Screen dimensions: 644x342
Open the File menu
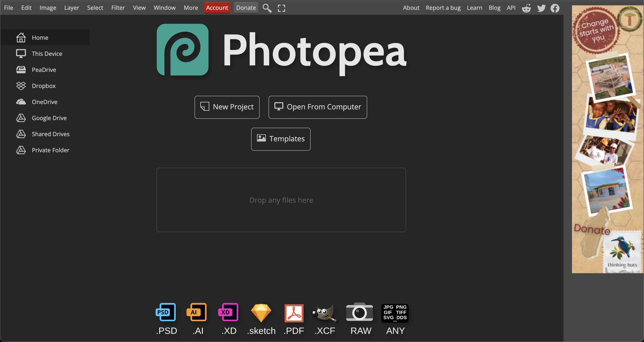pyautogui.click(x=8, y=8)
